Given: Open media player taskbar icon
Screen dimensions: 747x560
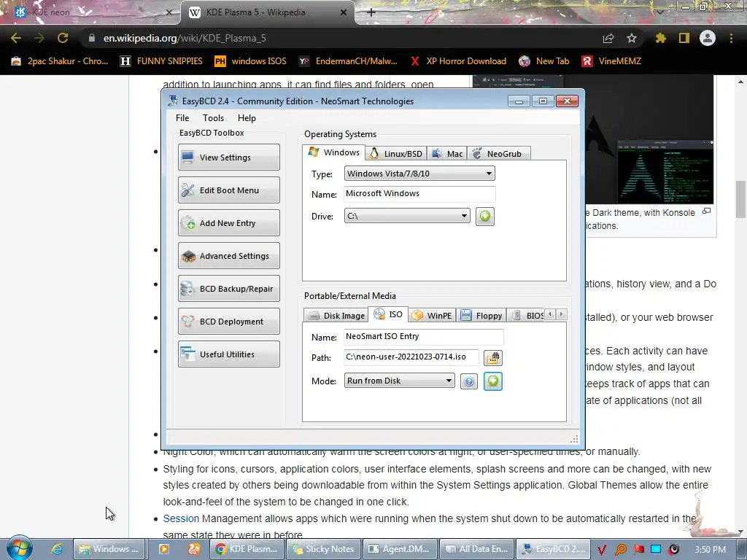Looking at the screenshot, I should pyautogui.click(x=163, y=549).
